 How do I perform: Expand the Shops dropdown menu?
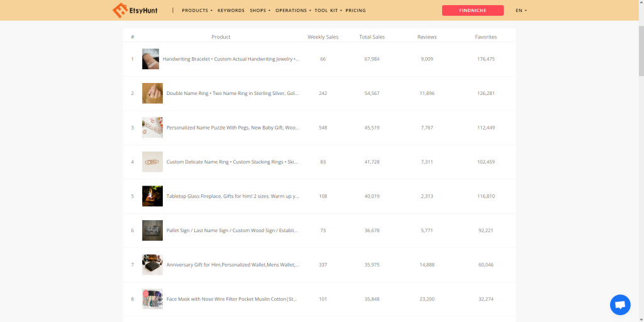point(260,11)
